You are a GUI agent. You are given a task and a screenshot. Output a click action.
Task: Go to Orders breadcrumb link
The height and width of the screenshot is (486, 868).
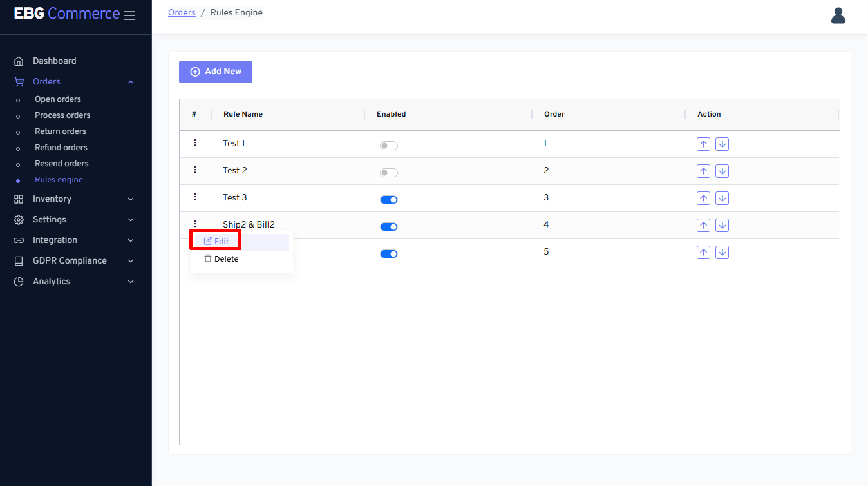click(182, 13)
